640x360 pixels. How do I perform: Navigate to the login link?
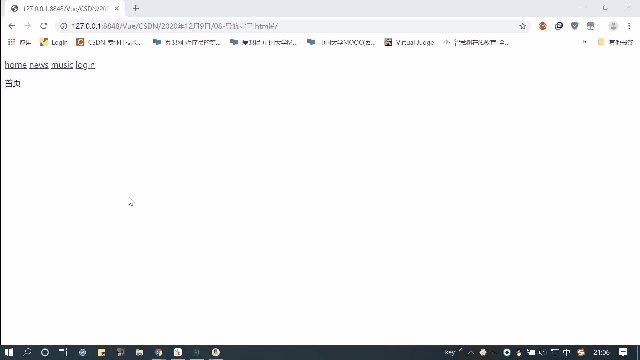85,65
